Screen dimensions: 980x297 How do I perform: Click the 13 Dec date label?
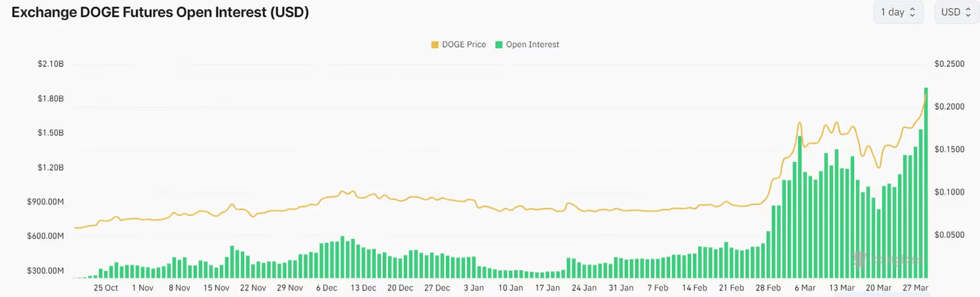(x=362, y=288)
